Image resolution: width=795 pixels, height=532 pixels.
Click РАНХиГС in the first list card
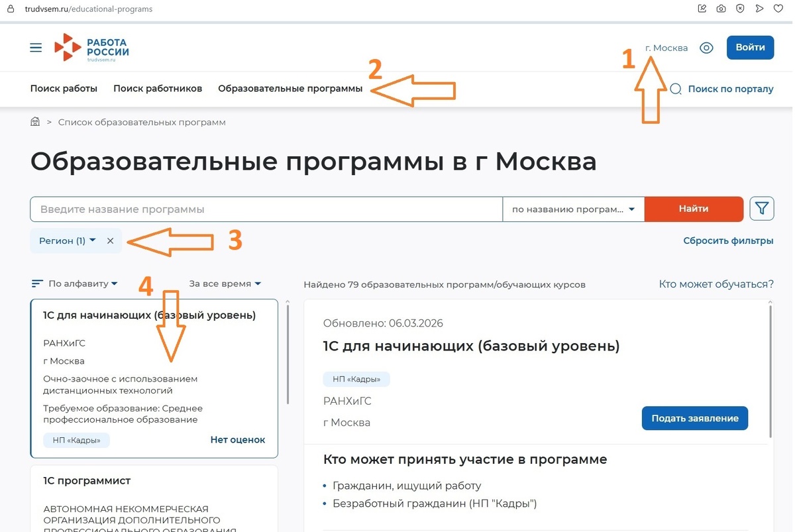coord(64,343)
